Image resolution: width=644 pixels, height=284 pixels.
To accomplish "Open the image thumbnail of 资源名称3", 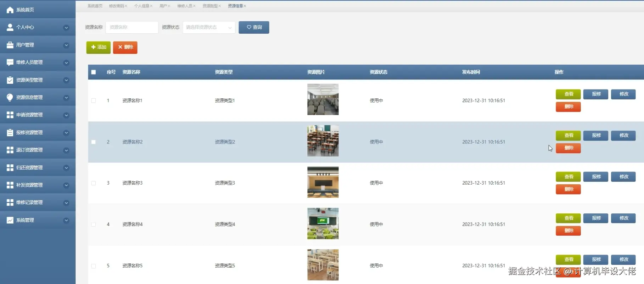I will click(x=323, y=182).
